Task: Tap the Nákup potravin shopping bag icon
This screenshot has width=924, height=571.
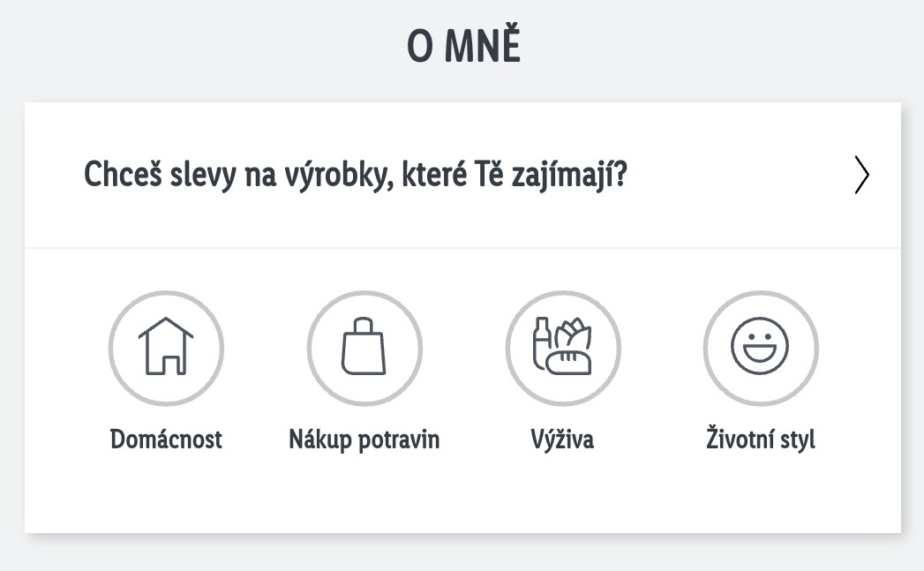Action: coord(364,348)
